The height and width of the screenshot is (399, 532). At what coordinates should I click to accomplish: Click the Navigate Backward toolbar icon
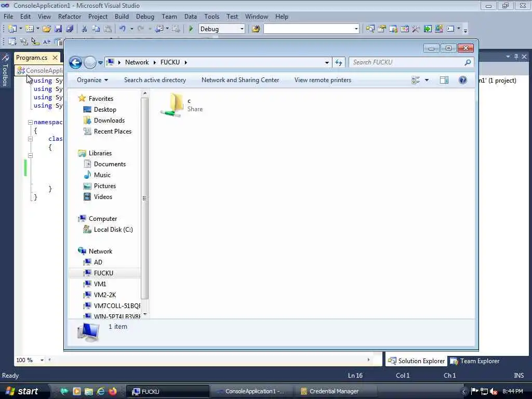[159, 29]
